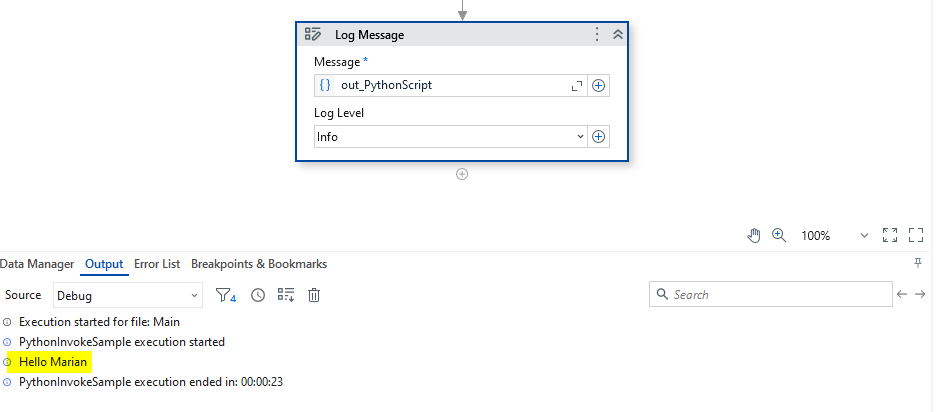Click the zoom magnifier icon
Screen dimensions: 945x412
click(x=779, y=235)
